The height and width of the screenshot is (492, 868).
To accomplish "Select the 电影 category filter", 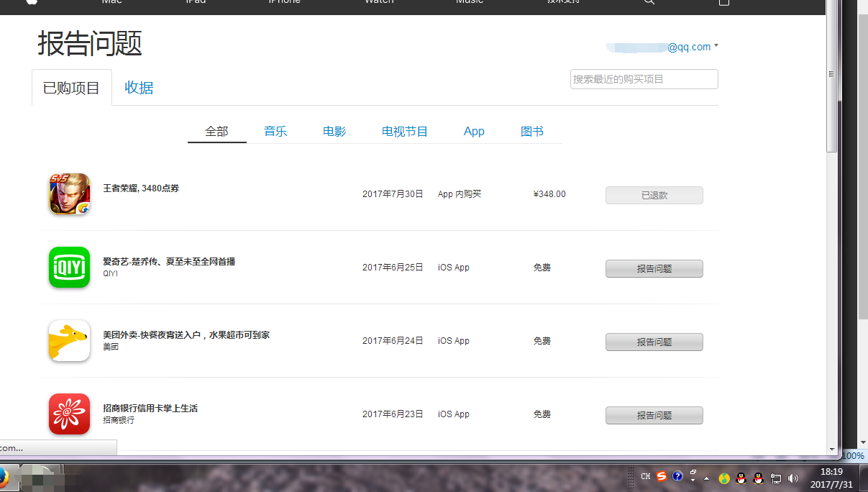I will [334, 131].
